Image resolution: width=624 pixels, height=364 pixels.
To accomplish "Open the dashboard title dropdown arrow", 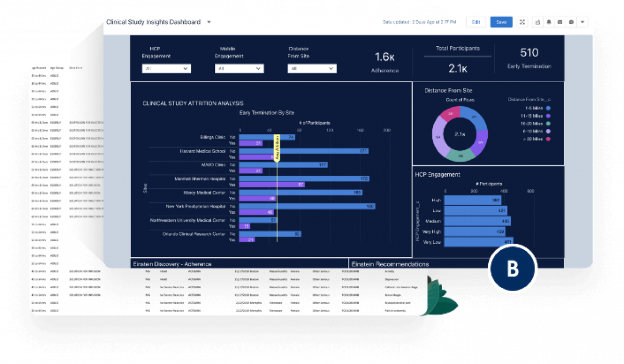I will coord(209,22).
